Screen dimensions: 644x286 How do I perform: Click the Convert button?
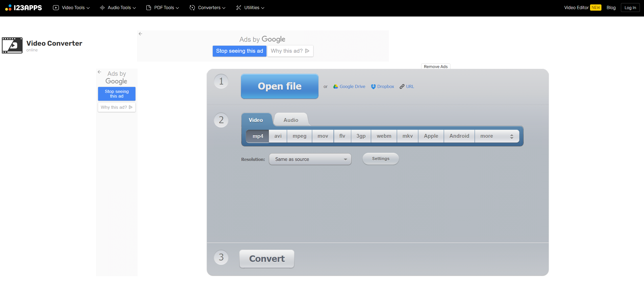(266, 258)
